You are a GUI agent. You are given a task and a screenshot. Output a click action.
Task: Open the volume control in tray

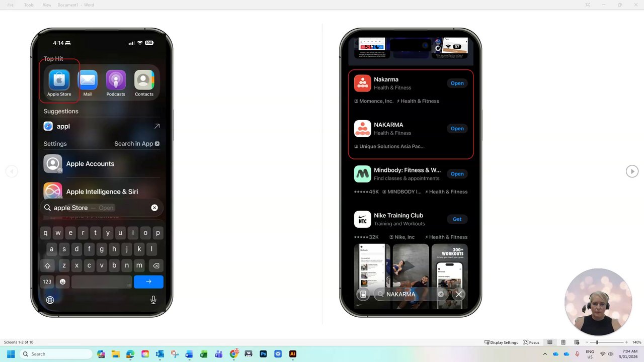(x=610, y=354)
